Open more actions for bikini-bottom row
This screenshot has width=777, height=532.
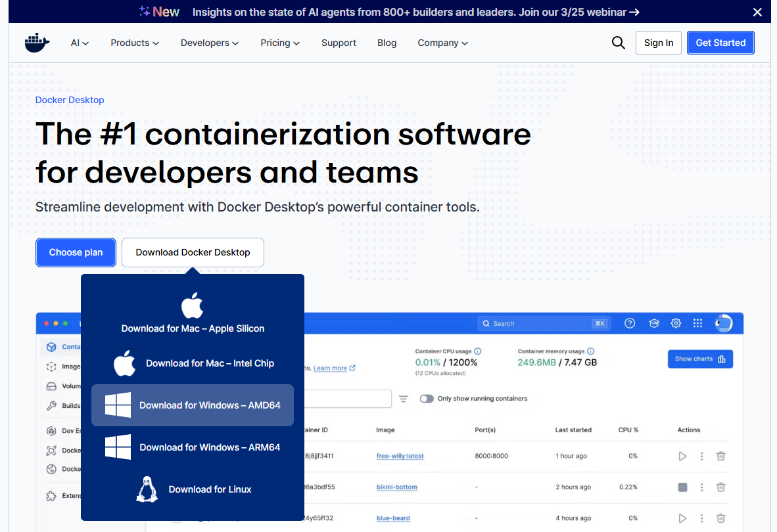[701, 487]
